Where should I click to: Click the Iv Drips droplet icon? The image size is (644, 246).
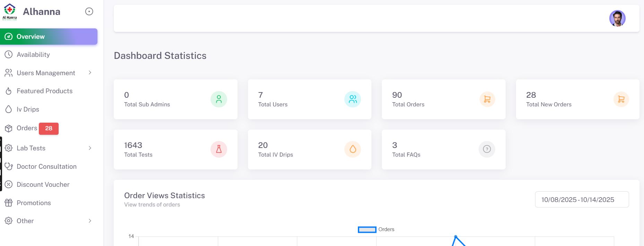pos(9,109)
